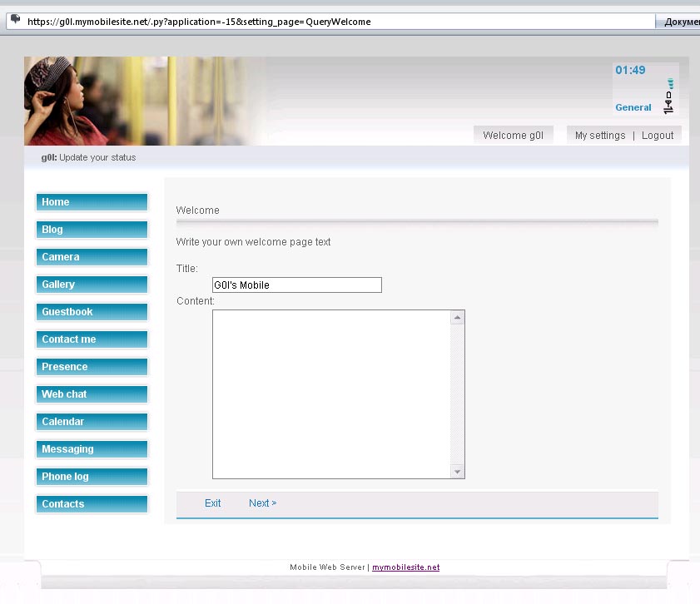Follow the mymobilesite.net footer link
The width and height of the screenshot is (700, 604).
(406, 567)
